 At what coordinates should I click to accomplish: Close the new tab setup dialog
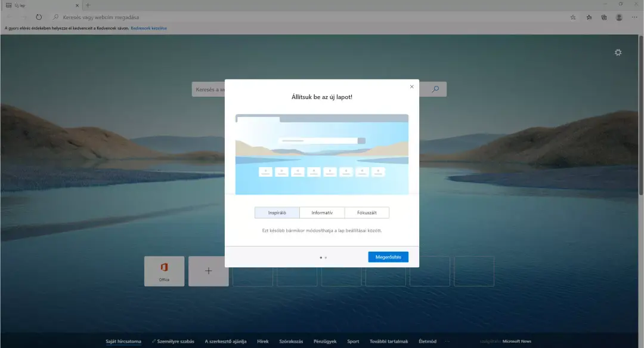point(411,87)
